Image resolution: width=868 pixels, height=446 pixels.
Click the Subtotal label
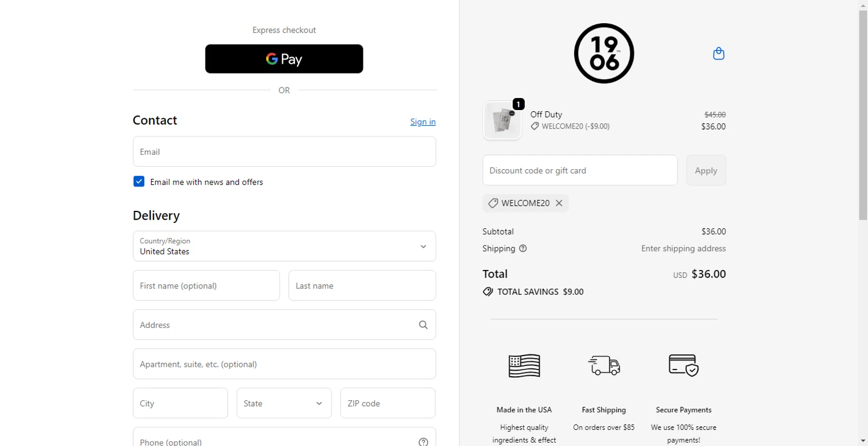tap(498, 232)
